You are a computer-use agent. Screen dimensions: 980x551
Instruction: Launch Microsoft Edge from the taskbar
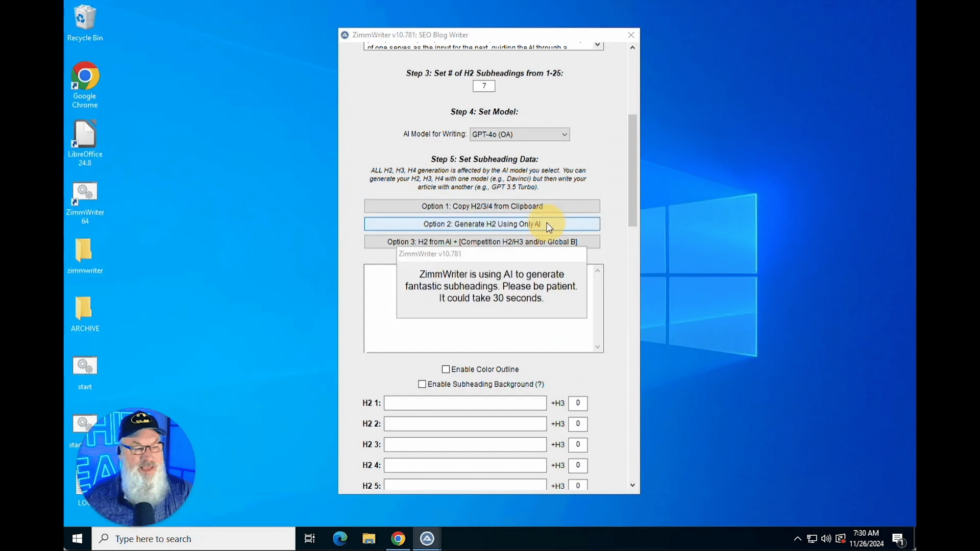point(339,539)
